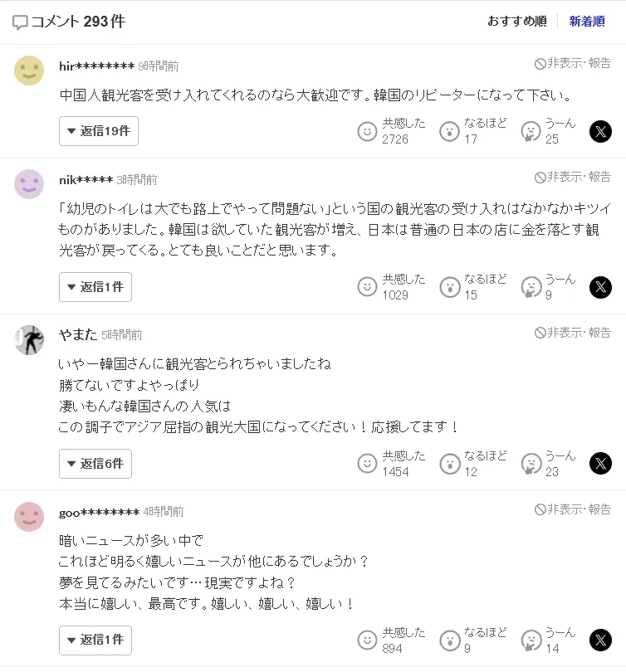Click なるほど face on goo******** comment
The image size is (626, 672).
449,640
